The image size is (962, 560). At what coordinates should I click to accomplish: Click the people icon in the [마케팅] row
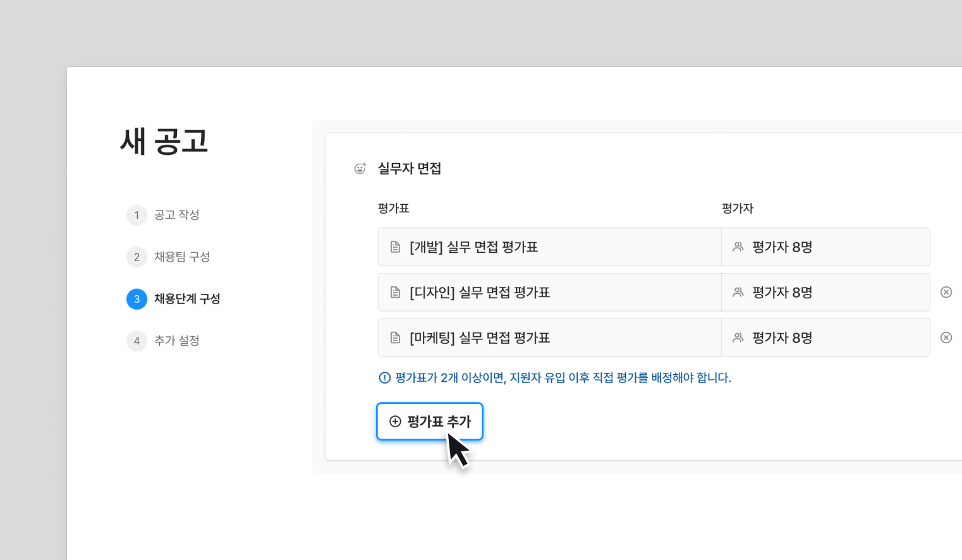click(x=738, y=338)
